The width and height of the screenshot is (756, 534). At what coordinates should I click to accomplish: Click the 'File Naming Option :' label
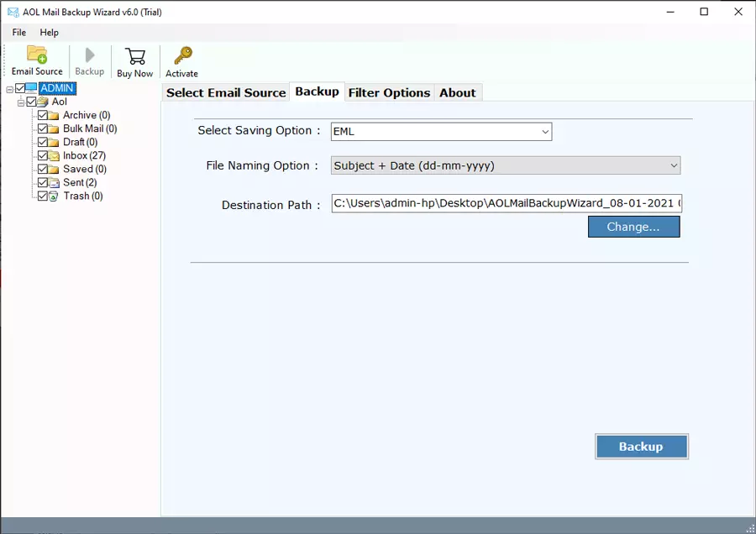coord(262,165)
